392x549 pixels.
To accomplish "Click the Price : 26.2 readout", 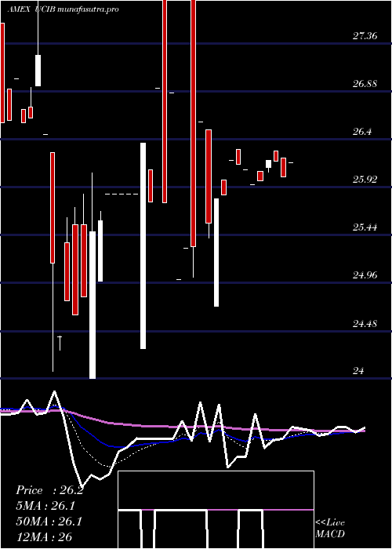I will pyautogui.click(x=49, y=490).
